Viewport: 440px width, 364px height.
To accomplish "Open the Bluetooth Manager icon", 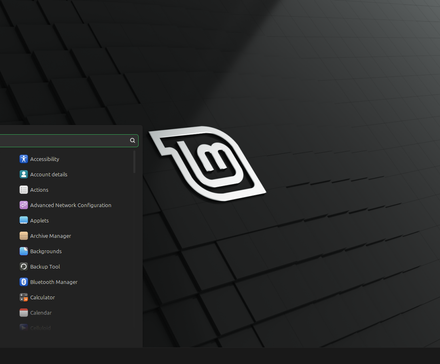I will point(24,282).
